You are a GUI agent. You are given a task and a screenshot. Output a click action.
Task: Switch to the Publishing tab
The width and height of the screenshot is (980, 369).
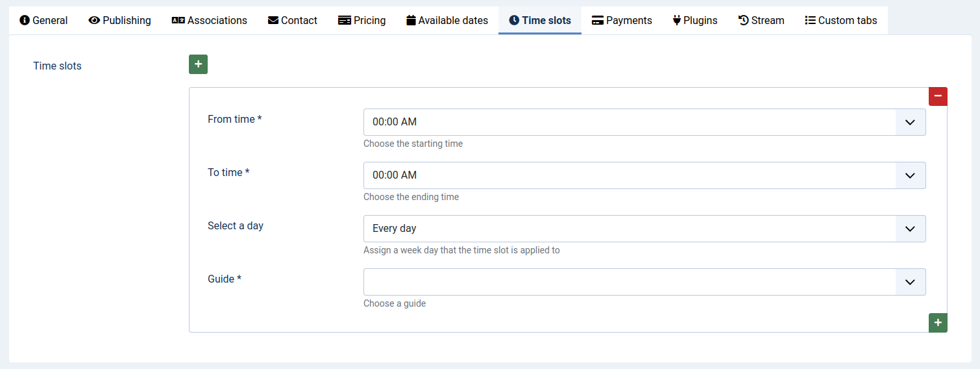119,20
